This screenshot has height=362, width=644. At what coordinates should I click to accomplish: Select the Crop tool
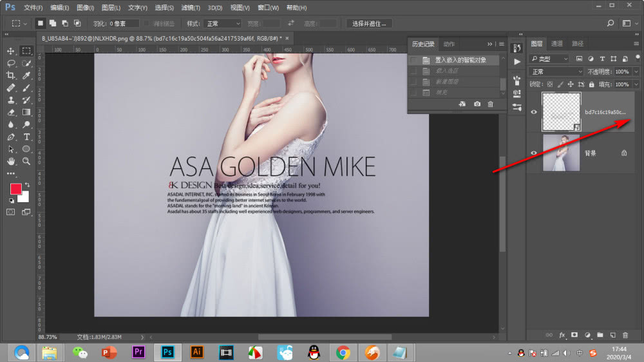coord(11,75)
